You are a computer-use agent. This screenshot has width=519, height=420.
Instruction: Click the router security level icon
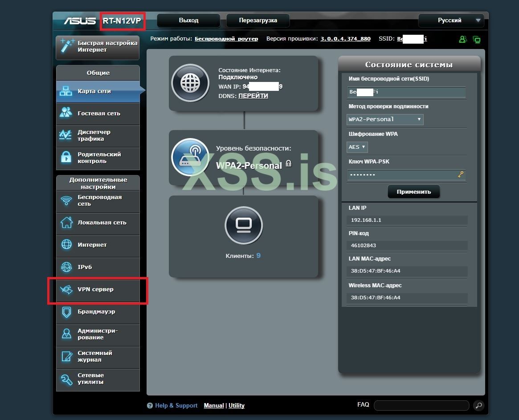point(190,157)
